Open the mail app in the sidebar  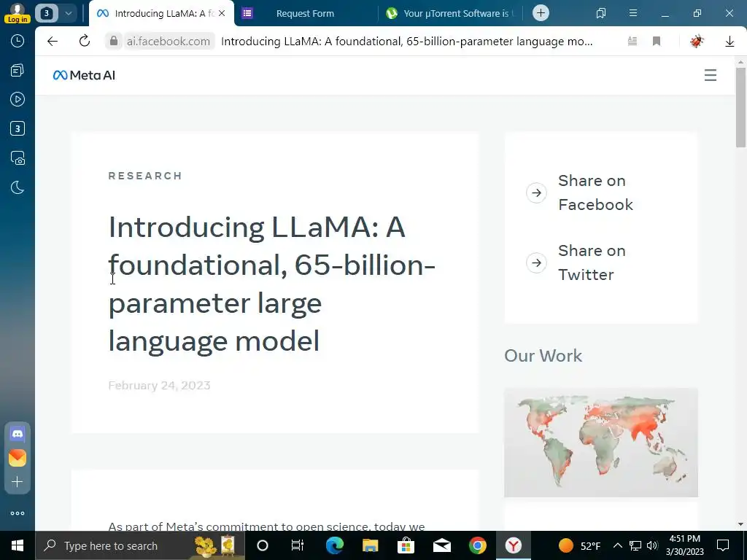point(18,458)
